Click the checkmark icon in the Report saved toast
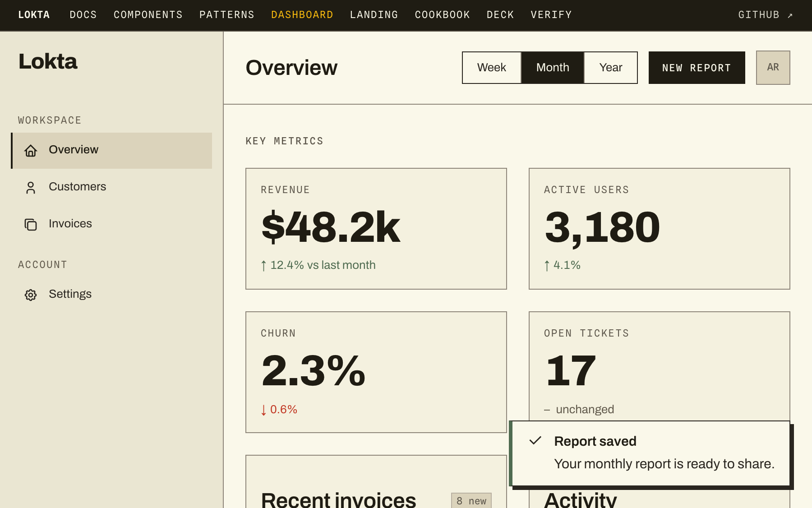The image size is (812, 508). (535, 441)
